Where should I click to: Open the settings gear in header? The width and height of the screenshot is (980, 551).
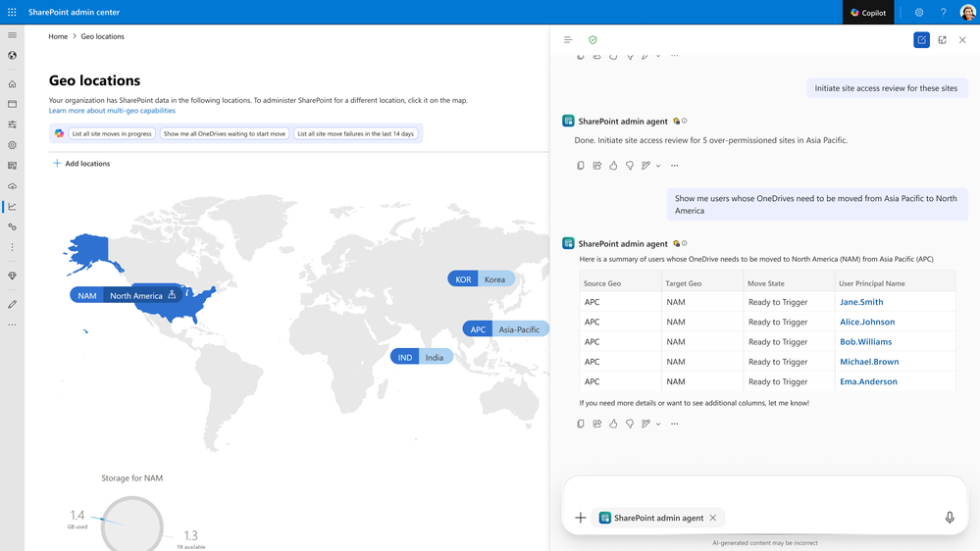tap(919, 13)
